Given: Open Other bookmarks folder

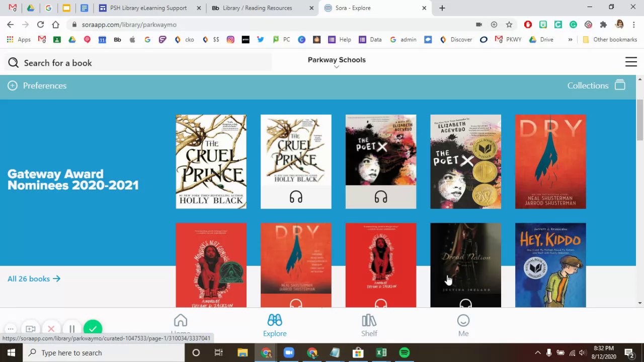Looking at the screenshot, I should pos(610,39).
